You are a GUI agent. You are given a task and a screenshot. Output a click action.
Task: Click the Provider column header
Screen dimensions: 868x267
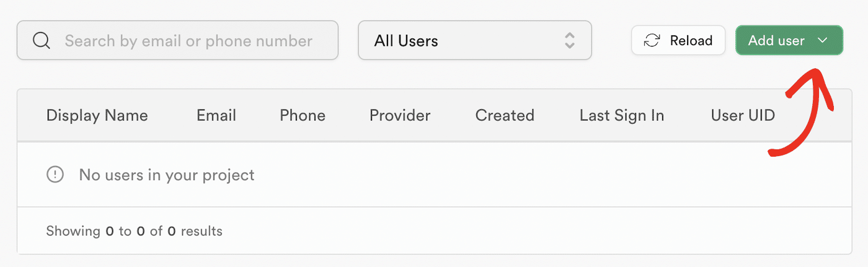[400, 115]
